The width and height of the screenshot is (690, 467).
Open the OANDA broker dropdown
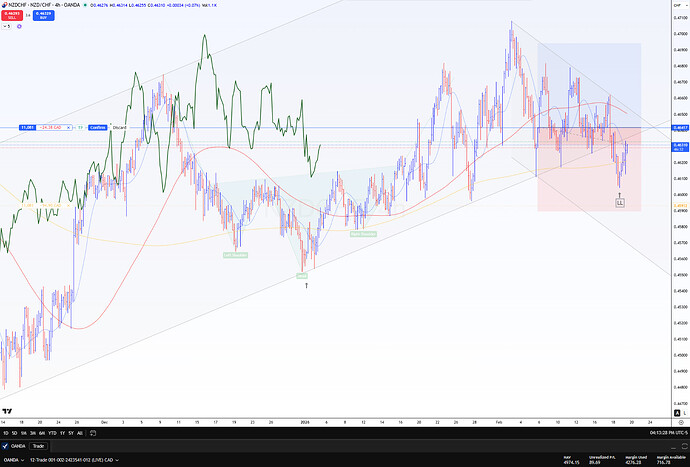pyautogui.click(x=14, y=460)
